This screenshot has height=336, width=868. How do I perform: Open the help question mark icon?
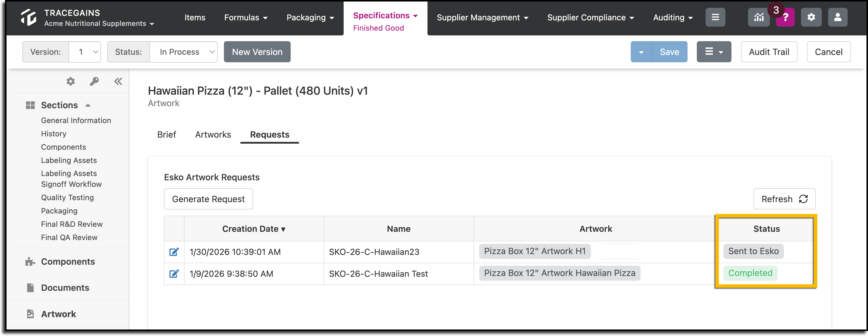tap(785, 17)
